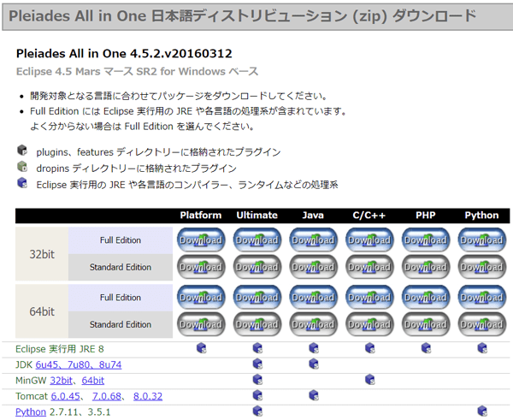Download 64bit Standard Edition Platform package

[x=201, y=324]
